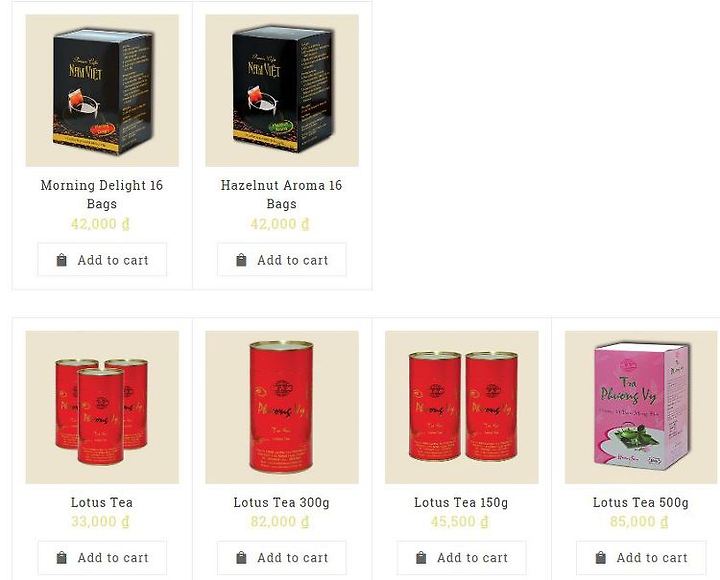Add Lotus Tea 500g to cart
This screenshot has height=580, width=720.
pyautogui.click(x=641, y=557)
